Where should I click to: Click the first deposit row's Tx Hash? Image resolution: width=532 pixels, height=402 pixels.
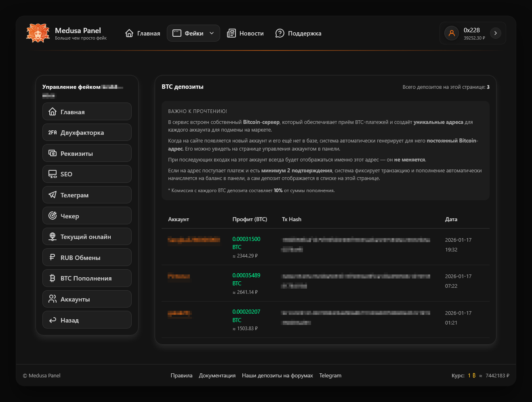coord(355,240)
